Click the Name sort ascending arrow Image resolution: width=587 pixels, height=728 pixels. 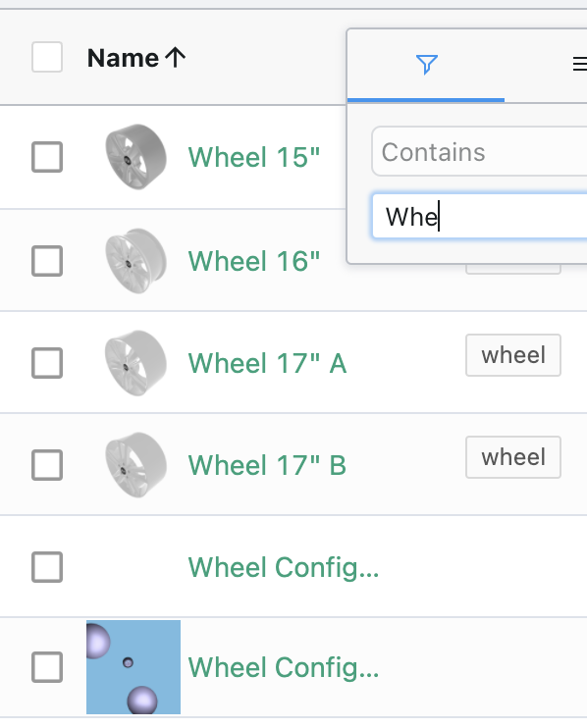tap(175, 58)
